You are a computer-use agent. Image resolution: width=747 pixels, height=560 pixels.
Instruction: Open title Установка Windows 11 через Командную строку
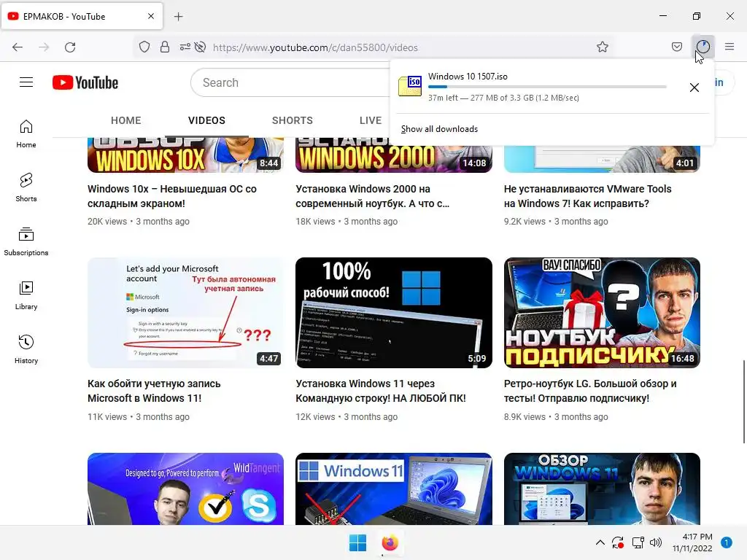tap(381, 391)
